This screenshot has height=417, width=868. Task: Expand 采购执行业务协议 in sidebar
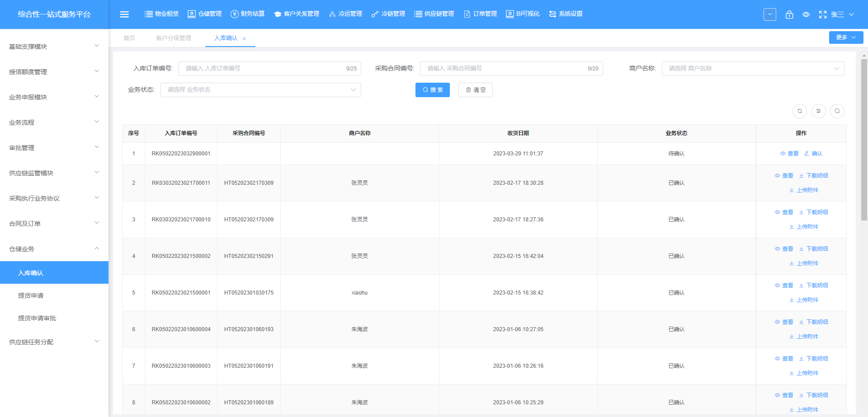point(54,198)
